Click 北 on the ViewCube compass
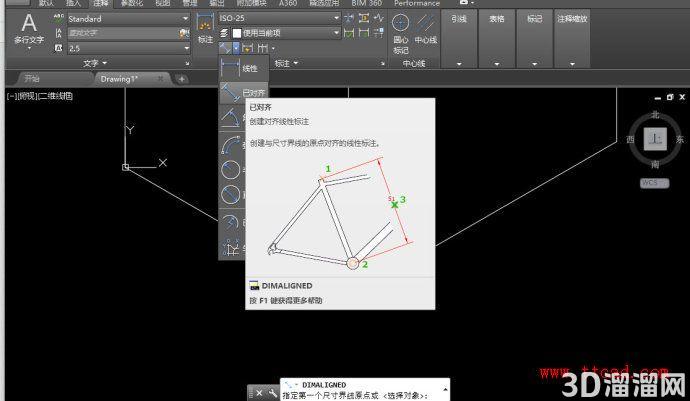 click(655, 115)
